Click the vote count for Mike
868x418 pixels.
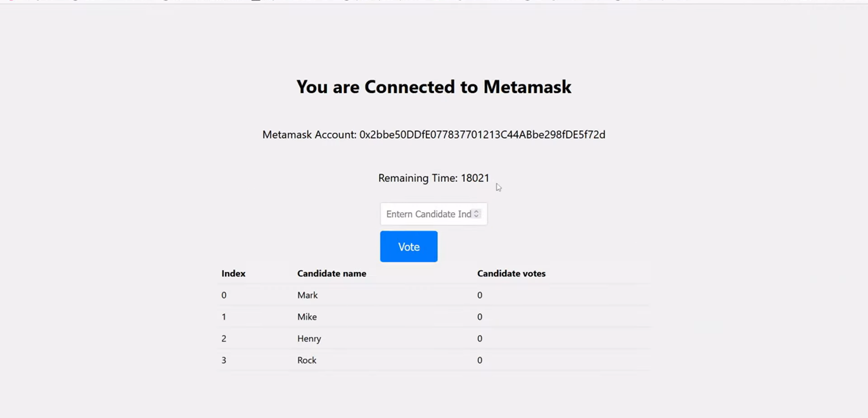pos(480,317)
